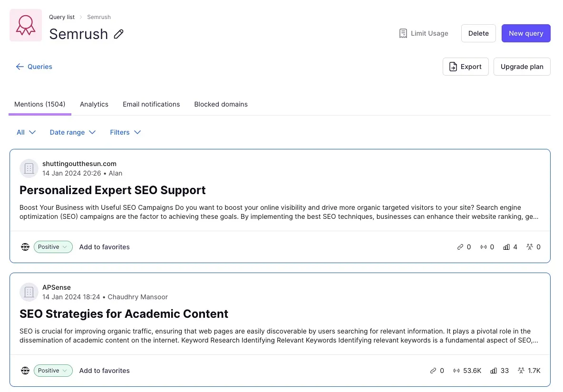The height and width of the screenshot is (392, 563).
Task: Select the Mentions (1504) tab
Action: click(40, 104)
